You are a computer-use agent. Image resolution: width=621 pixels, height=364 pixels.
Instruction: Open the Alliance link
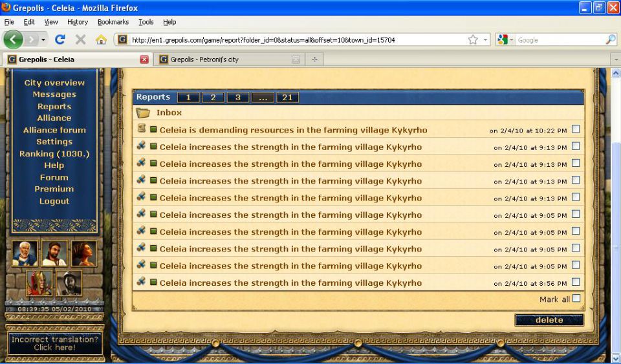[x=54, y=118]
